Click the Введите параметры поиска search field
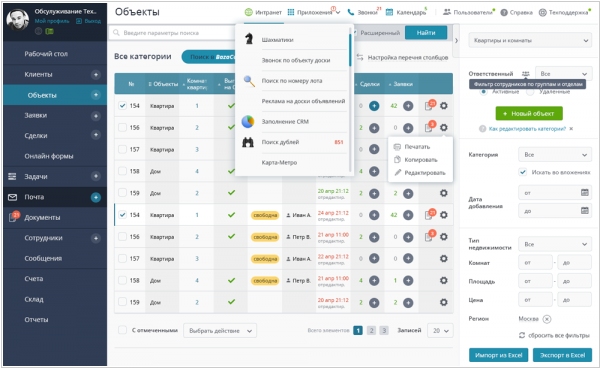Viewport: 600px width, 368px height. pyautogui.click(x=172, y=33)
